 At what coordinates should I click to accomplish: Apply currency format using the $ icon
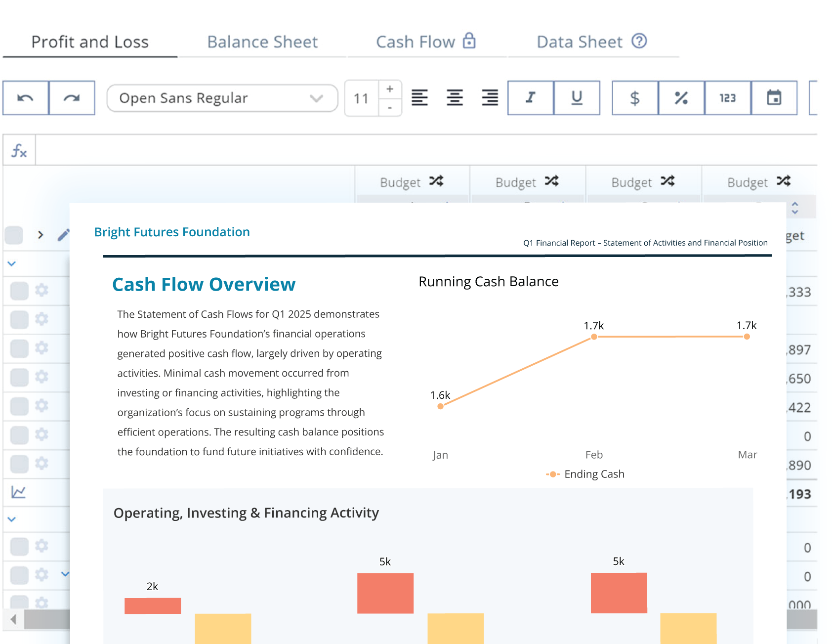click(x=635, y=98)
